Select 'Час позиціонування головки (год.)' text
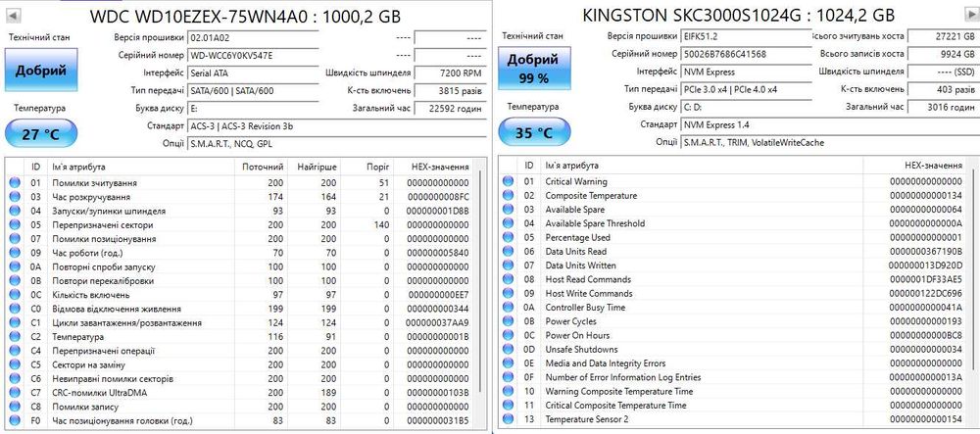Screen dimensions: 980x434 click(122, 421)
